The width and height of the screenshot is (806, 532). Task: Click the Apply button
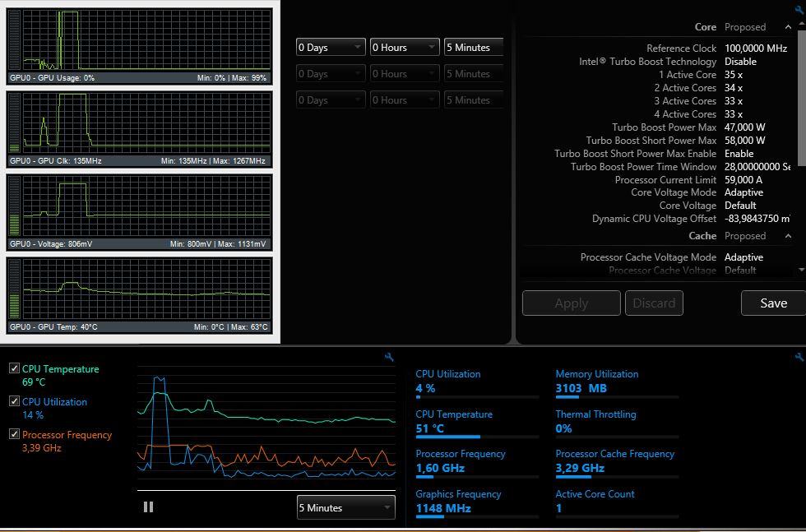[x=571, y=303]
